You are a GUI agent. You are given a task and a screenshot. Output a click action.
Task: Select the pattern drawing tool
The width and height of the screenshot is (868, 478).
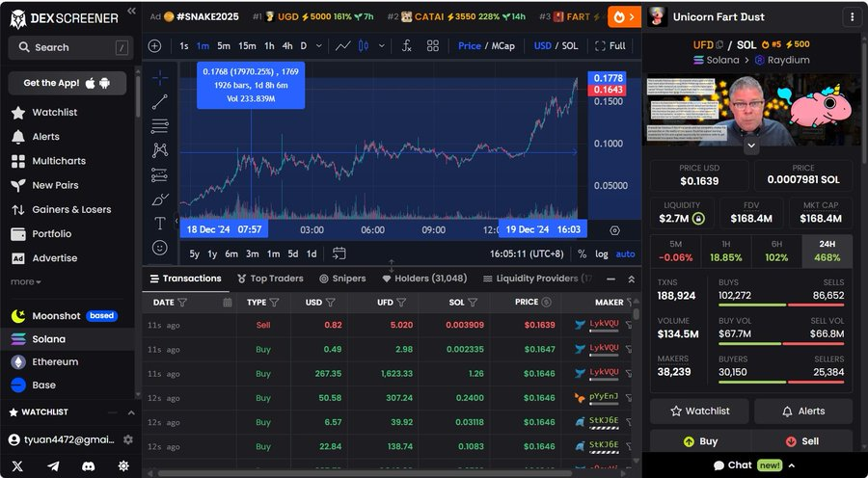160,150
